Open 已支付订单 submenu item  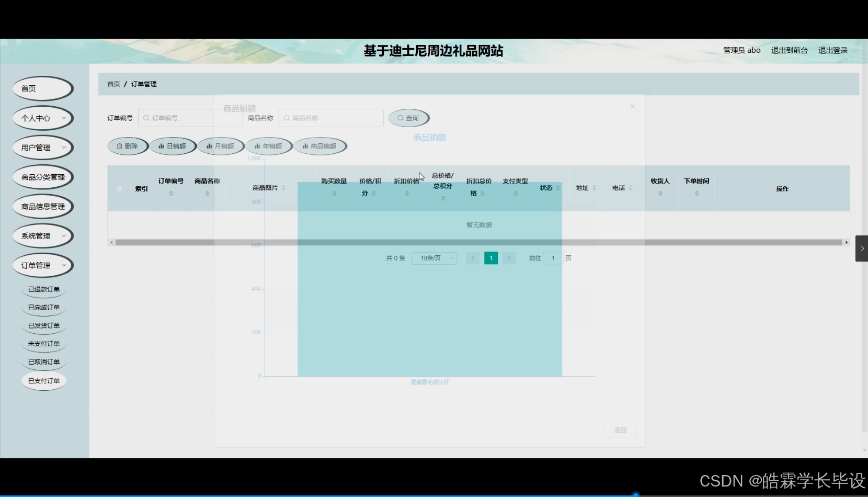point(44,381)
